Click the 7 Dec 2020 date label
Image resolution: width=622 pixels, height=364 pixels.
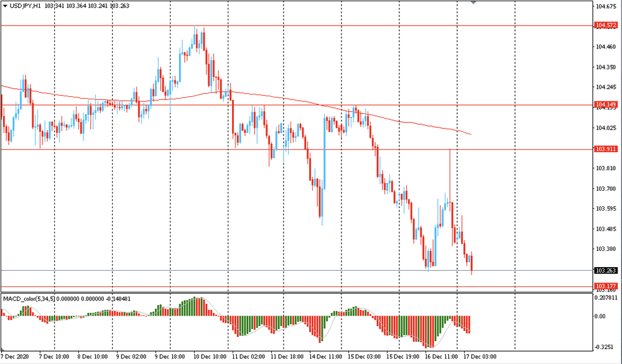(x=14, y=357)
